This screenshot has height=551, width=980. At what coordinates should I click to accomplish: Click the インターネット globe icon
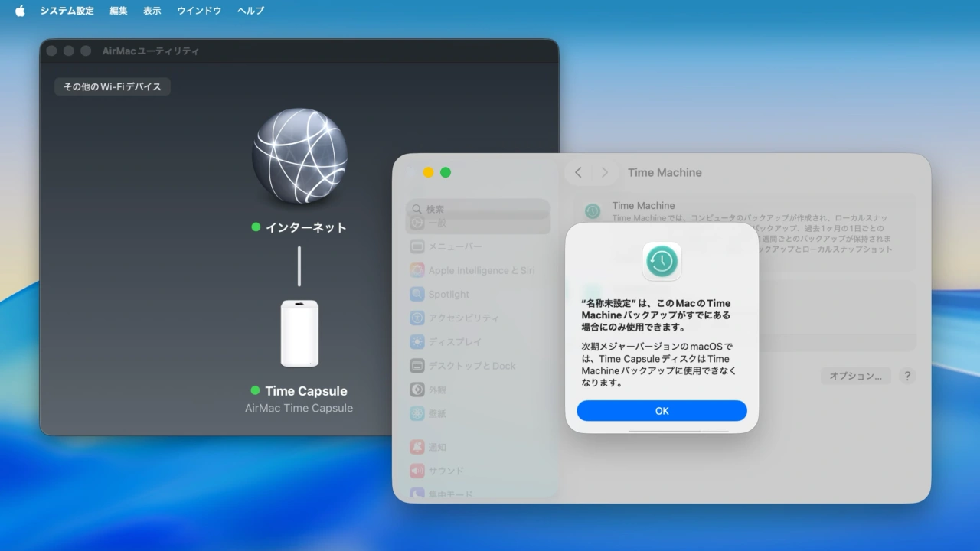[299, 157]
